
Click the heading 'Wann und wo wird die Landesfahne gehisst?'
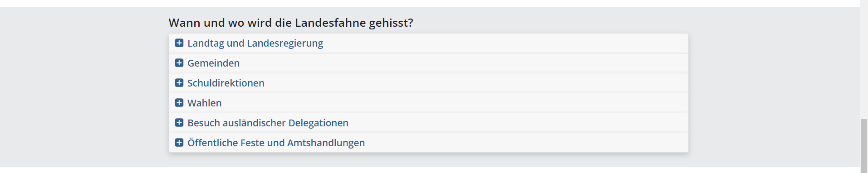click(x=291, y=23)
